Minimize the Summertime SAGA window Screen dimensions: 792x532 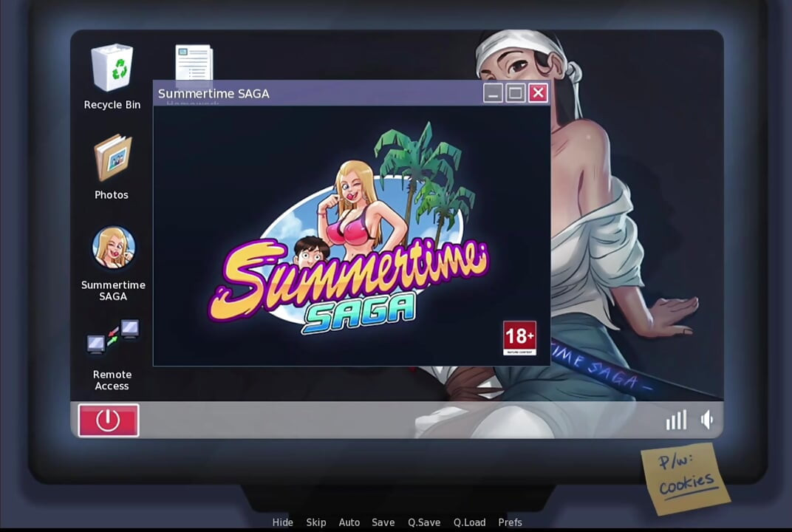pos(493,93)
